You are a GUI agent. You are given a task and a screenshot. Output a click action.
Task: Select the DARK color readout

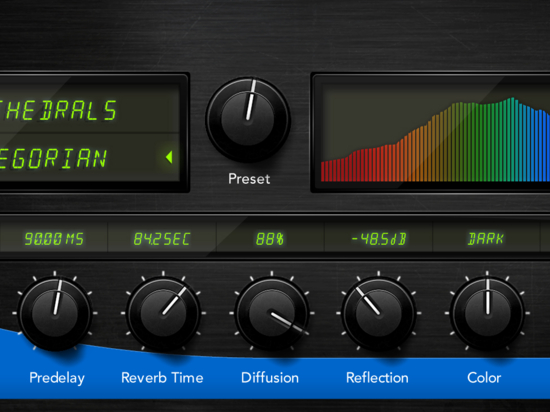click(x=486, y=239)
